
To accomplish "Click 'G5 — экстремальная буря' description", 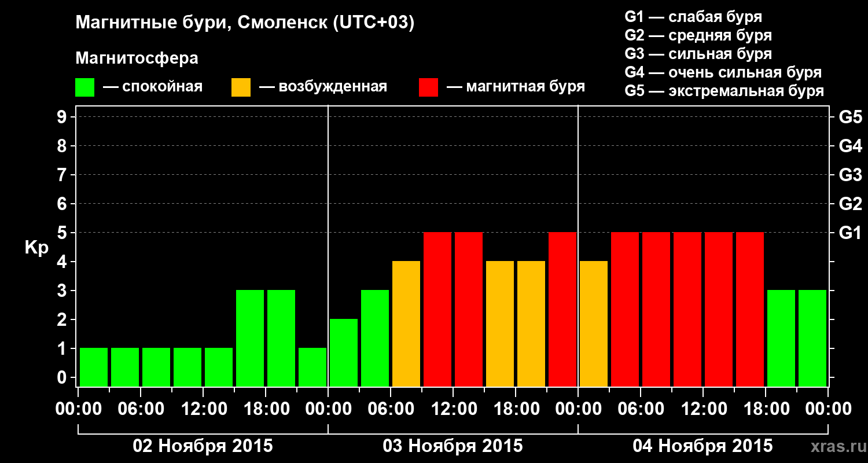I will click(724, 90).
